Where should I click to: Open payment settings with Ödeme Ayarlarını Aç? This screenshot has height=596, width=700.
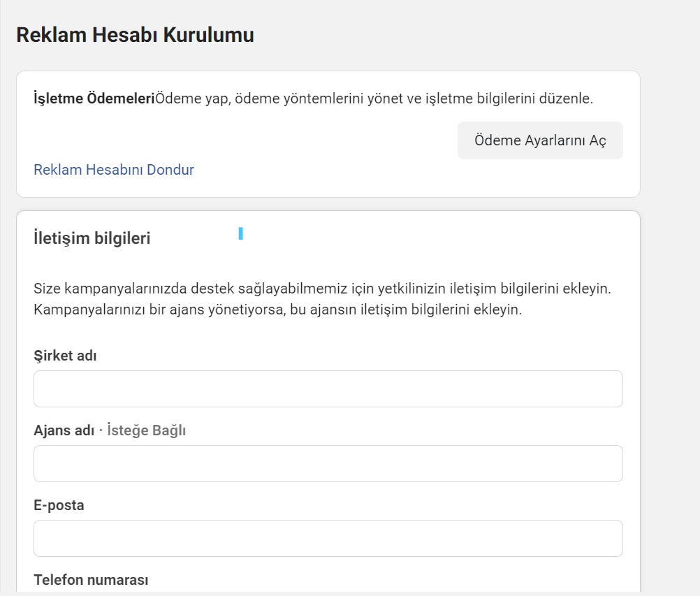point(540,140)
